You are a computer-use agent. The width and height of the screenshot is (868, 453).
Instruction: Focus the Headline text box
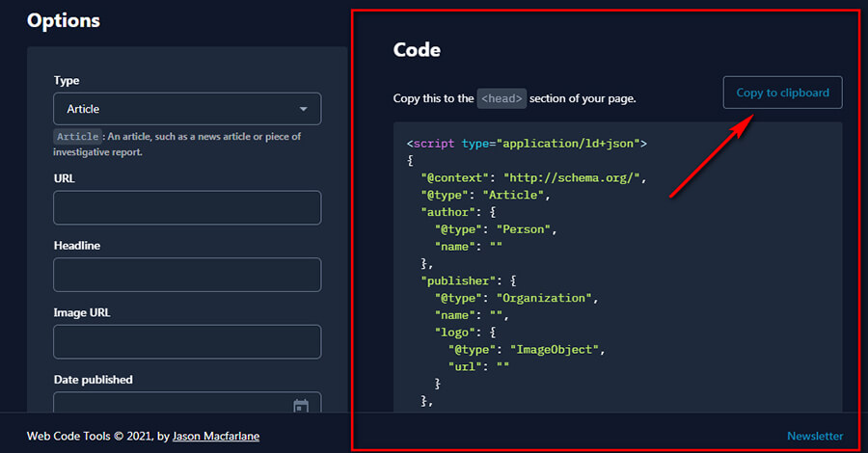(x=187, y=275)
